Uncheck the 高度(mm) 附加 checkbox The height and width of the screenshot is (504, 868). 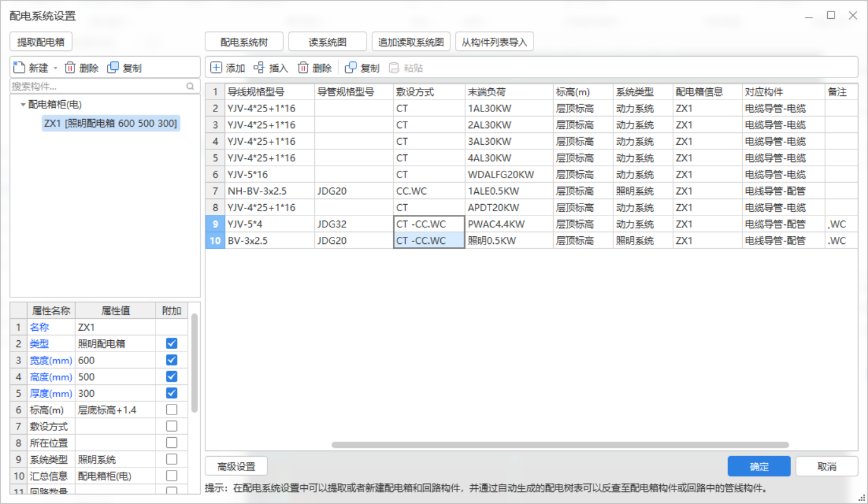point(171,376)
